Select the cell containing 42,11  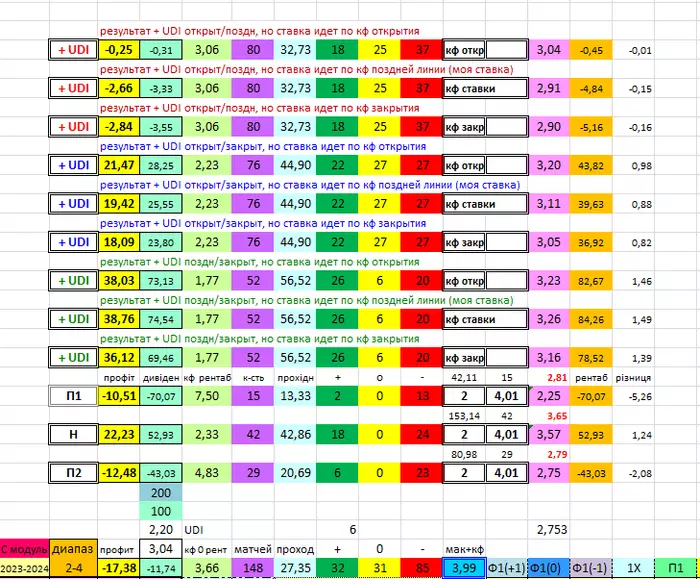click(464, 378)
